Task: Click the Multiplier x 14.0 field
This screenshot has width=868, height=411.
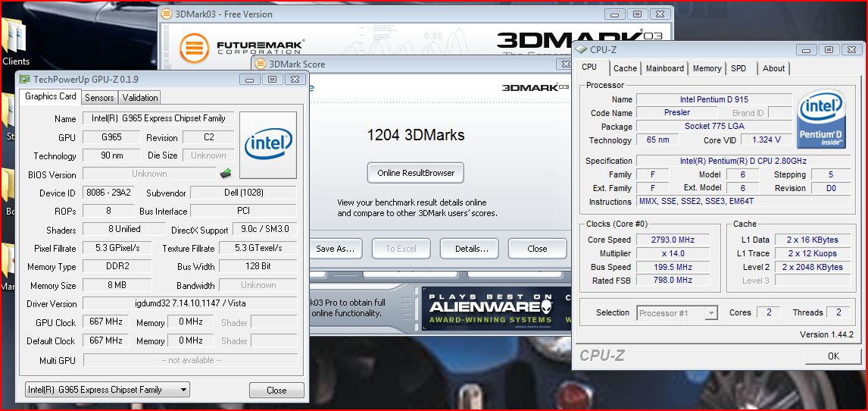Action: (673, 253)
